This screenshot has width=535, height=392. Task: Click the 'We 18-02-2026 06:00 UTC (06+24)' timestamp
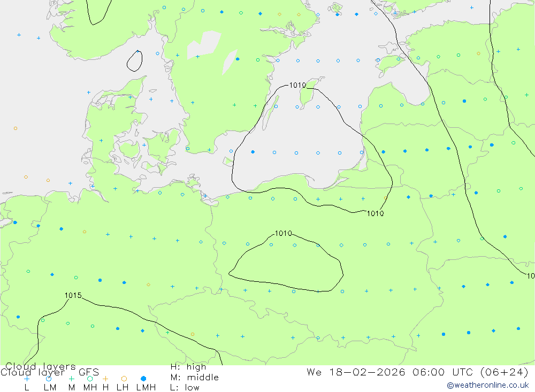tap(417, 372)
